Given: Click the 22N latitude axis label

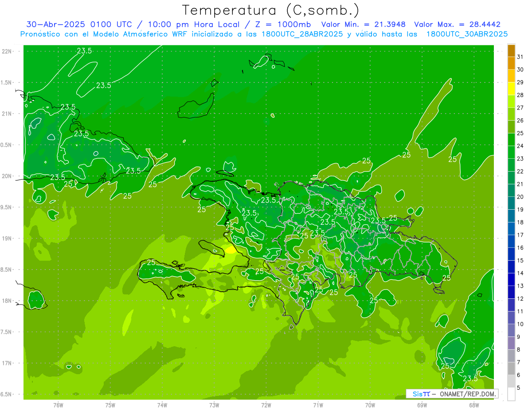Looking at the screenshot, I should [6, 51].
